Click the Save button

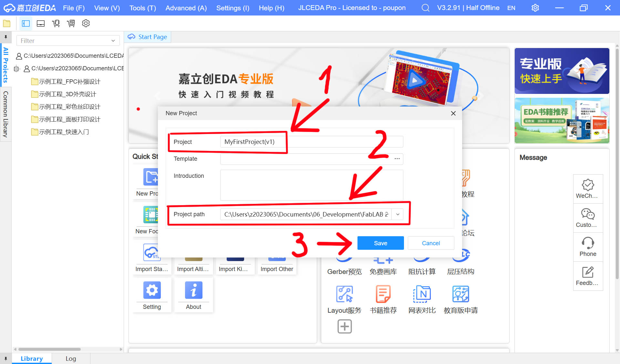[x=380, y=243]
